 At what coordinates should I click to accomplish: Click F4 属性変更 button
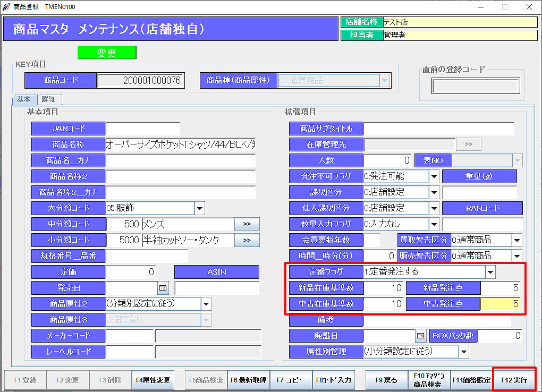(x=153, y=380)
